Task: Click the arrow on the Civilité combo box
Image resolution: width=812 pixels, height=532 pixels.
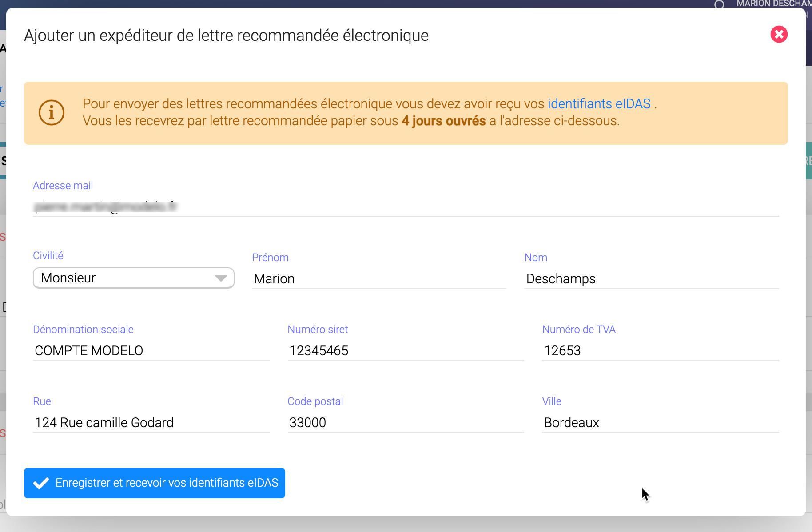Action: pyautogui.click(x=221, y=278)
